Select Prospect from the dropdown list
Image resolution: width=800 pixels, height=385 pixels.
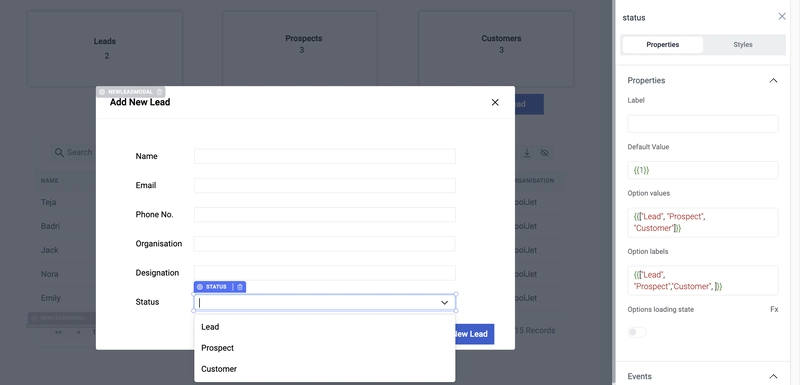[324, 348]
